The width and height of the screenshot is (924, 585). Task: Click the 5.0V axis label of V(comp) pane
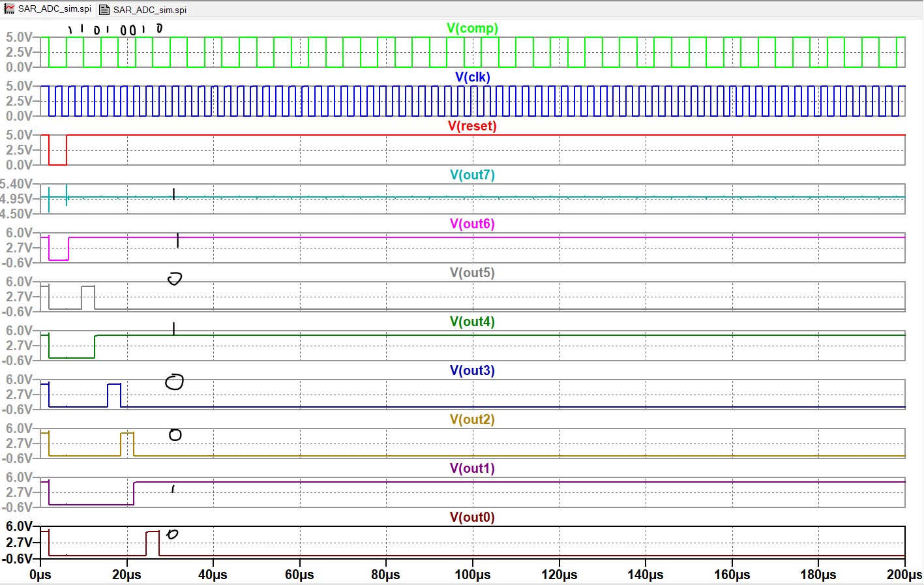[x=19, y=37]
